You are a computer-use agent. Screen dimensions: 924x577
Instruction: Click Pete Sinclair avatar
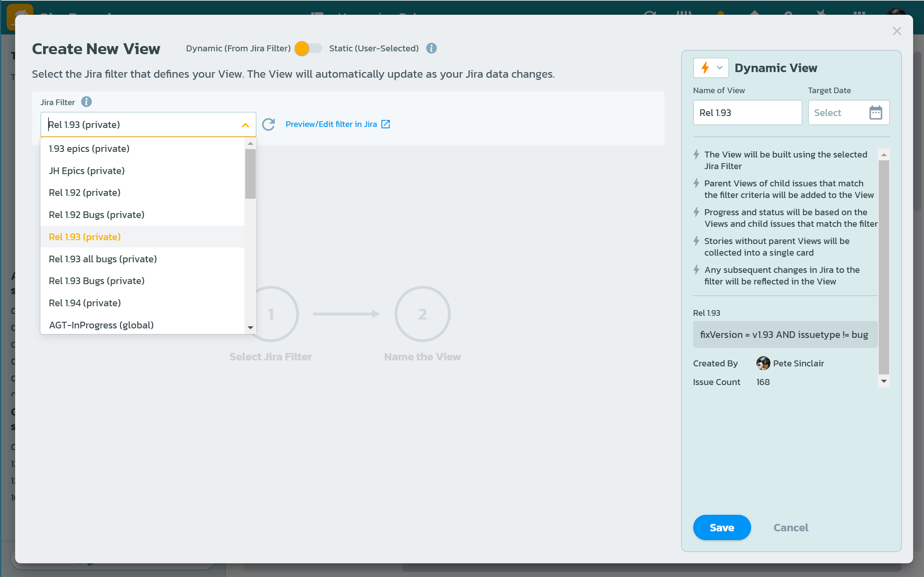[x=763, y=363]
